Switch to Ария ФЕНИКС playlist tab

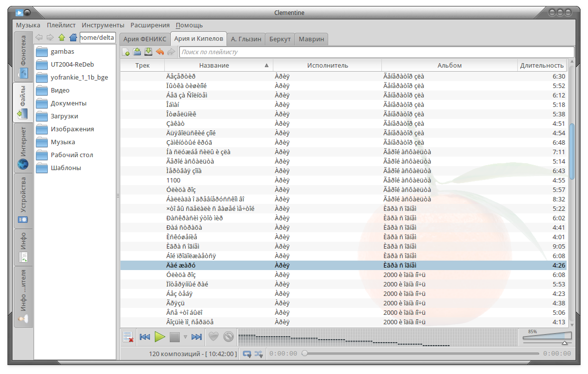coord(145,39)
